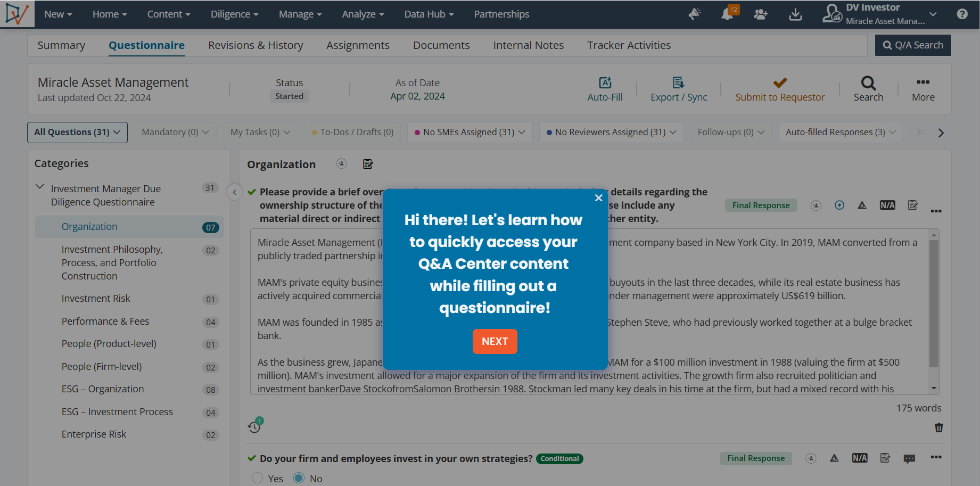Collapse the Categories side panel

[234, 192]
